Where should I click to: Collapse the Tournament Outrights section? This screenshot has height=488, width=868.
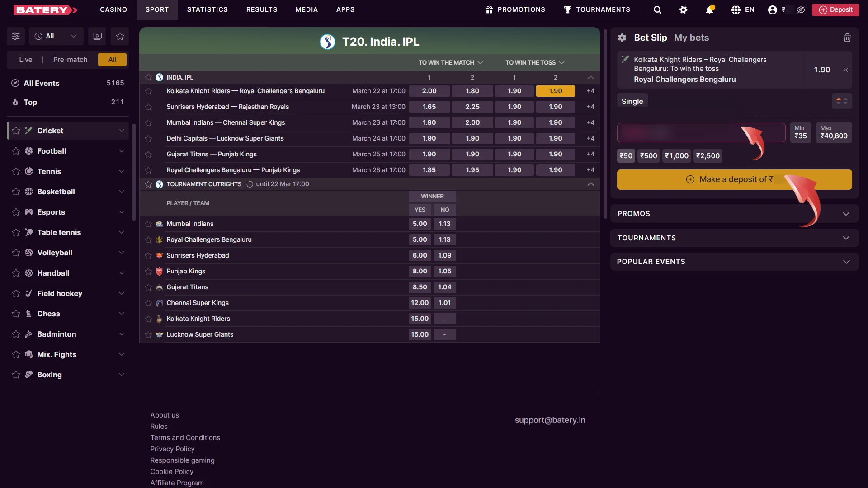click(590, 184)
